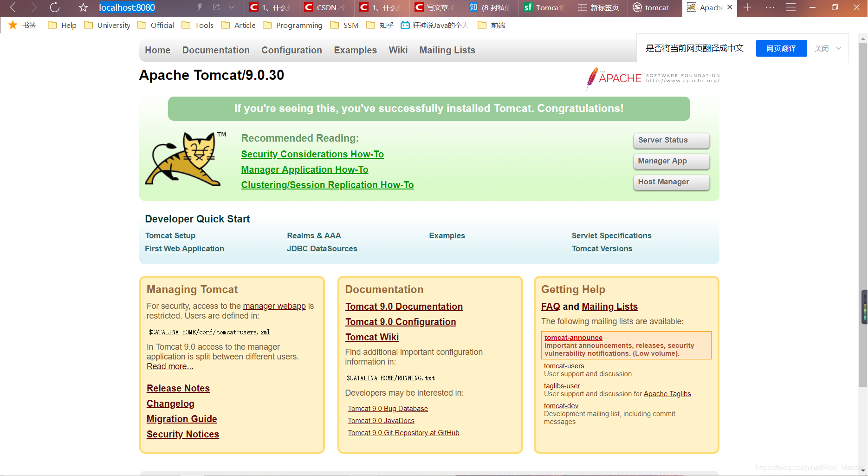Screen dimensions: 868x476
Task: Open the Wiki nav item
Action: click(398, 50)
